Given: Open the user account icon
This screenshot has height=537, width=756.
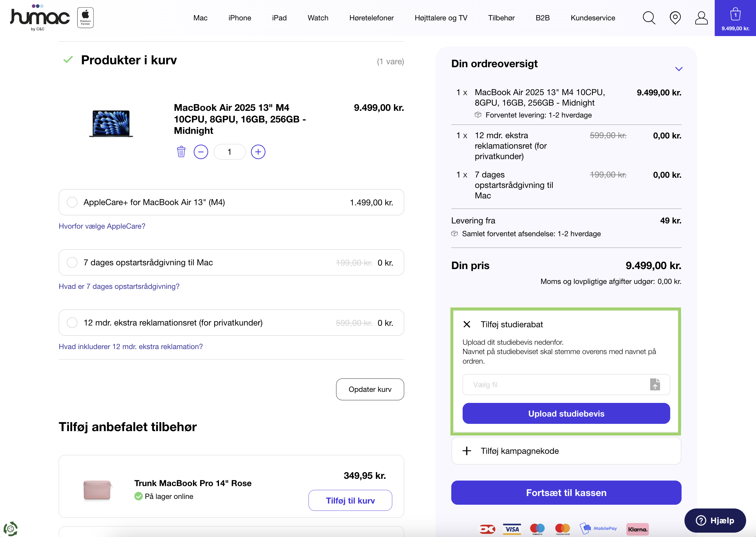Looking at the screenshot, I should (701, 18).
